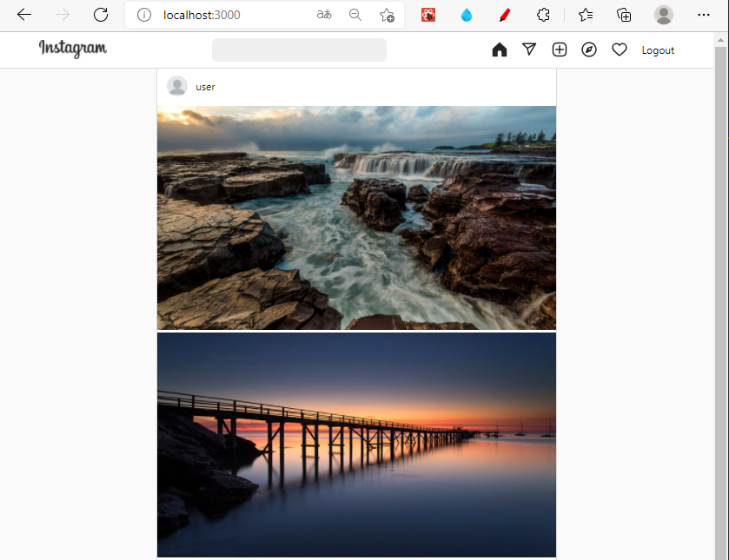The image size is (729, 560).
Task: Open browser Collections
Action: (624, 15)
